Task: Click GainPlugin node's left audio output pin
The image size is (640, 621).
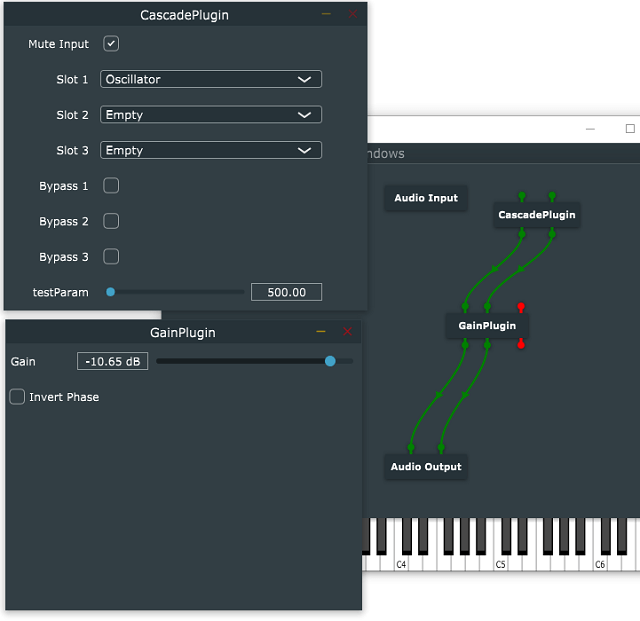Action: [465, 345]
